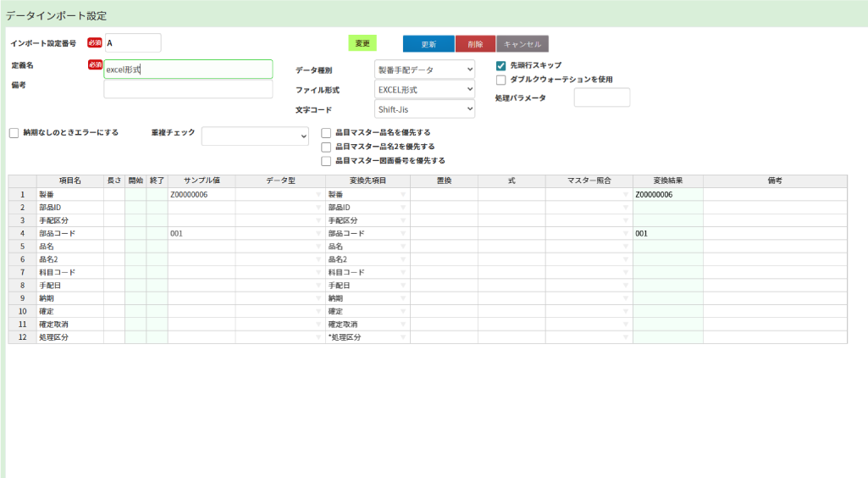The width and height of the screenshot is (868, 478).
Task: Open the 文字コード Shift-Jis dropdown
Action: click(424, 109)
